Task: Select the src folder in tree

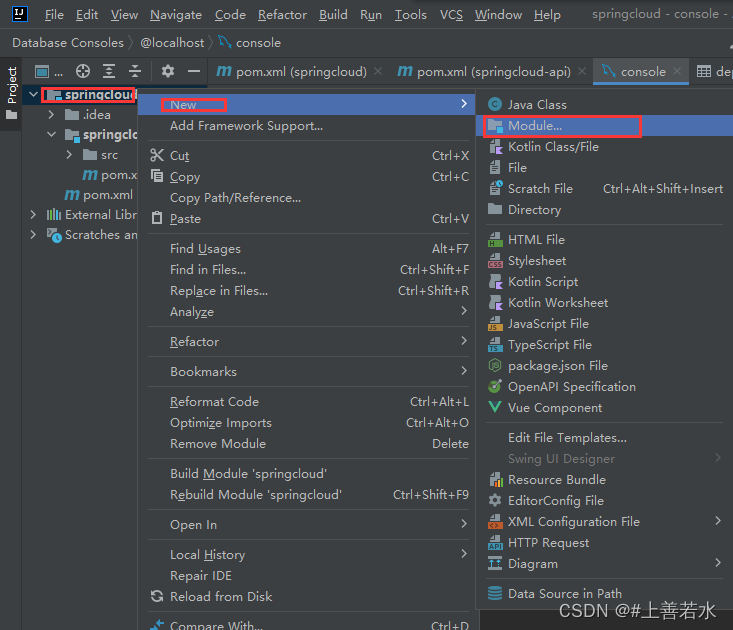Action: (101, 155)
